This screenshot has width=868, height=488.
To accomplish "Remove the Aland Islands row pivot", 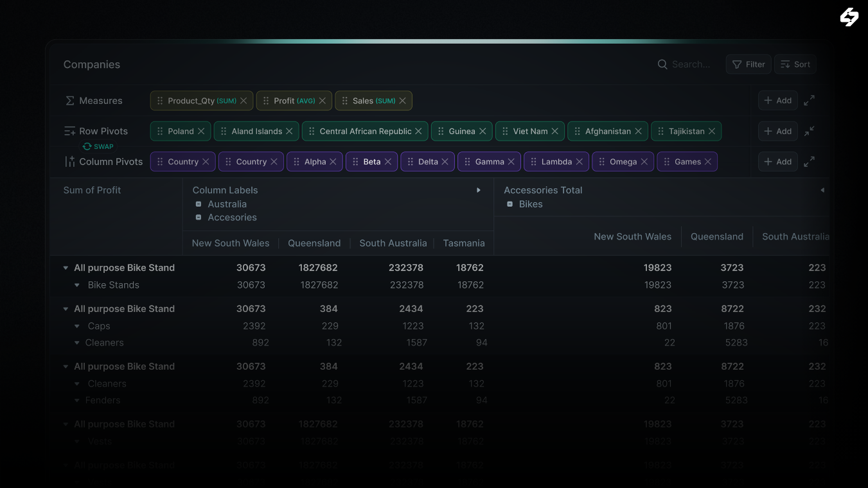I will point(289,131).
